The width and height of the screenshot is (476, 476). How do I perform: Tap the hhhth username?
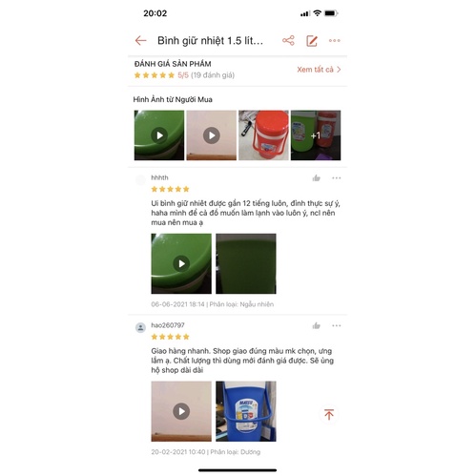click(x=159, y=177)
